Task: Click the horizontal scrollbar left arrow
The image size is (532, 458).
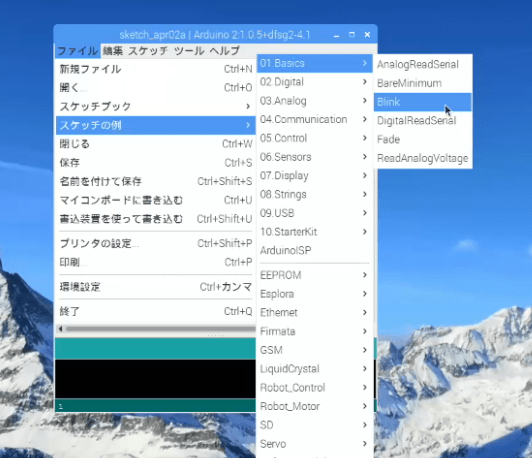Action: (x=60, y=329)
